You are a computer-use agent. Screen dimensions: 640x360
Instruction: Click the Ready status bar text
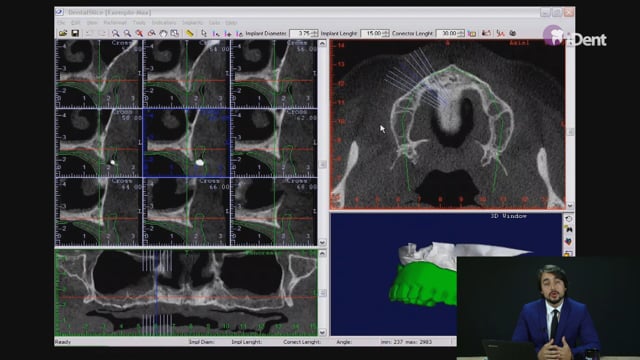[x=63, y=342]
